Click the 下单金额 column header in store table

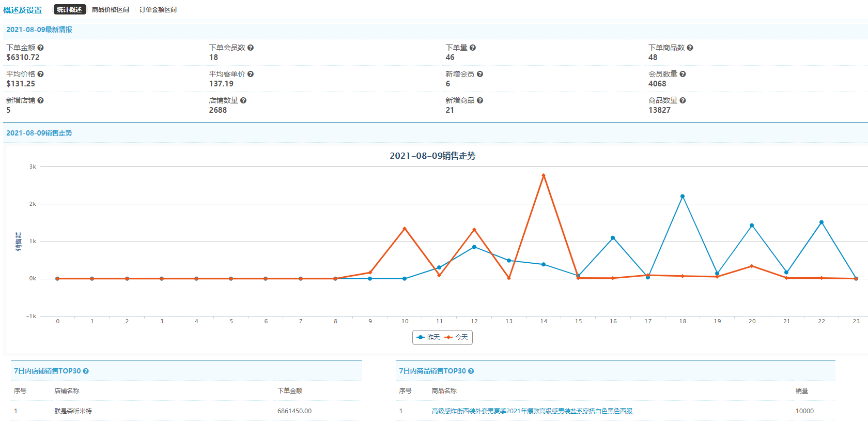[290, 391]
